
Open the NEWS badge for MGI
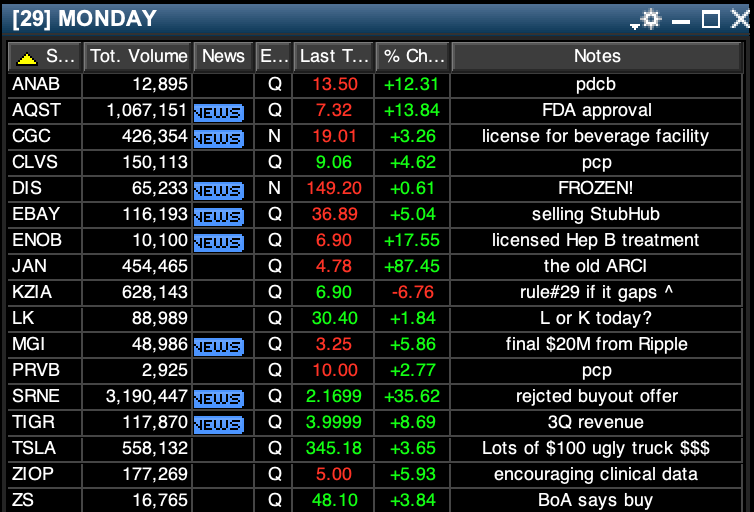click(x=219, y=346)
